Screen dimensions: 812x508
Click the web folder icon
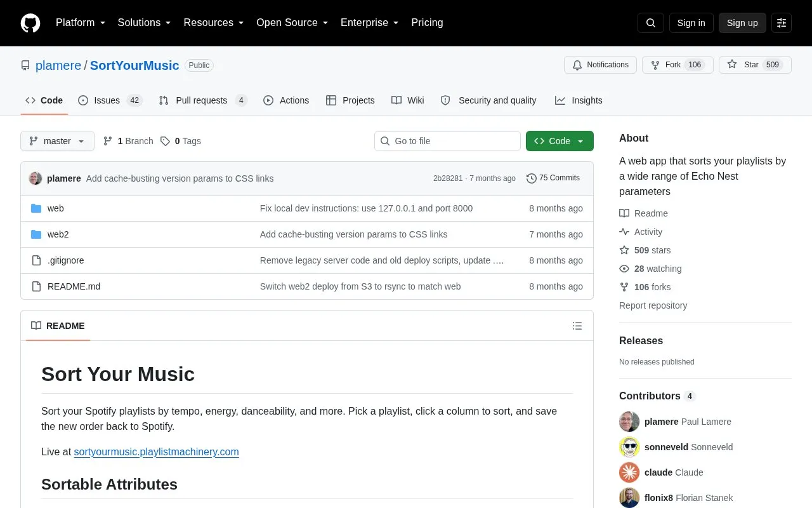[x=36, y=208]
